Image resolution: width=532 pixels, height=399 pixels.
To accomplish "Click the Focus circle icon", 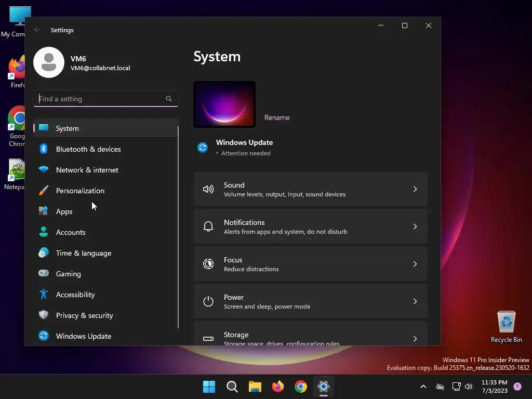I will pyautogui.click(x=208, y=263).
